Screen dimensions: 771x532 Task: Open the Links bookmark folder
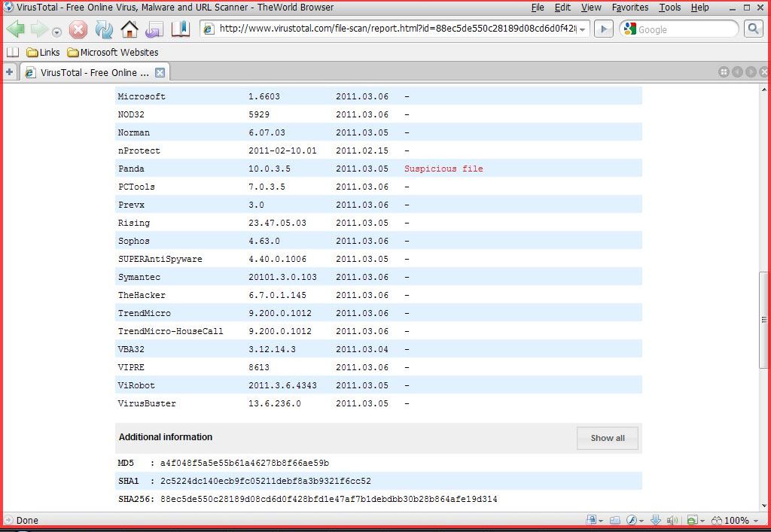pos(43,52)
